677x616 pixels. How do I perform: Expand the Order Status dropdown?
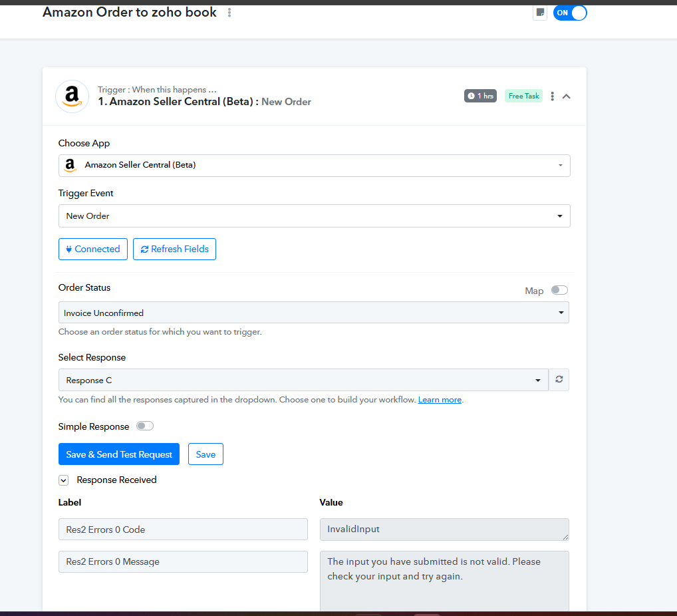314,313
